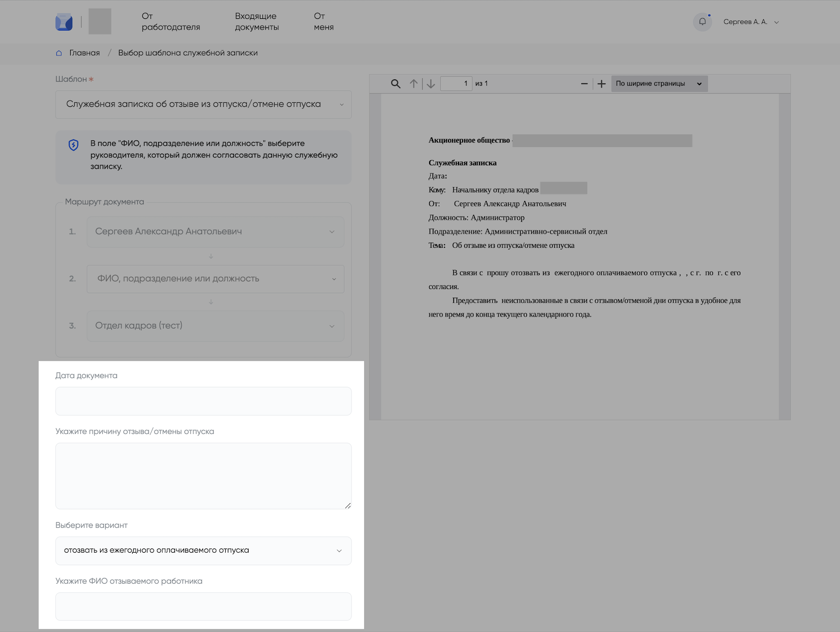Zoom out the document with minus icon
840x632 pixels.
[584, 84]
